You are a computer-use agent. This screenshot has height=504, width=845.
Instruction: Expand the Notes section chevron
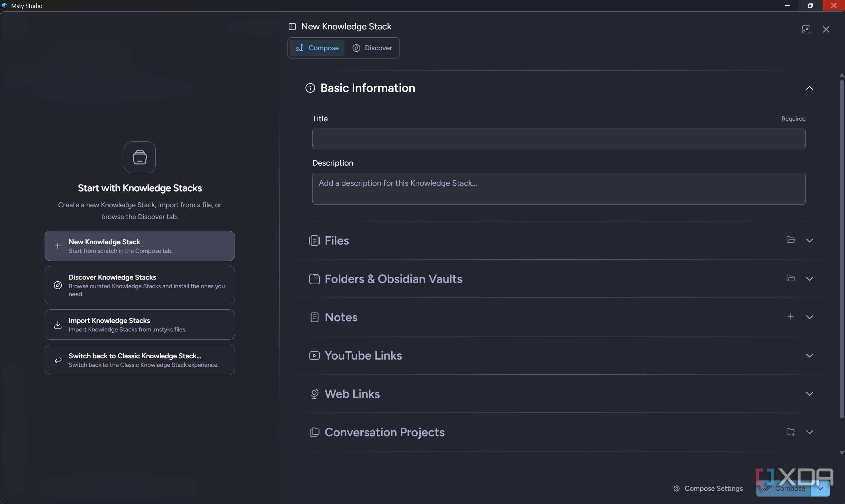click(x=809, y=317)
